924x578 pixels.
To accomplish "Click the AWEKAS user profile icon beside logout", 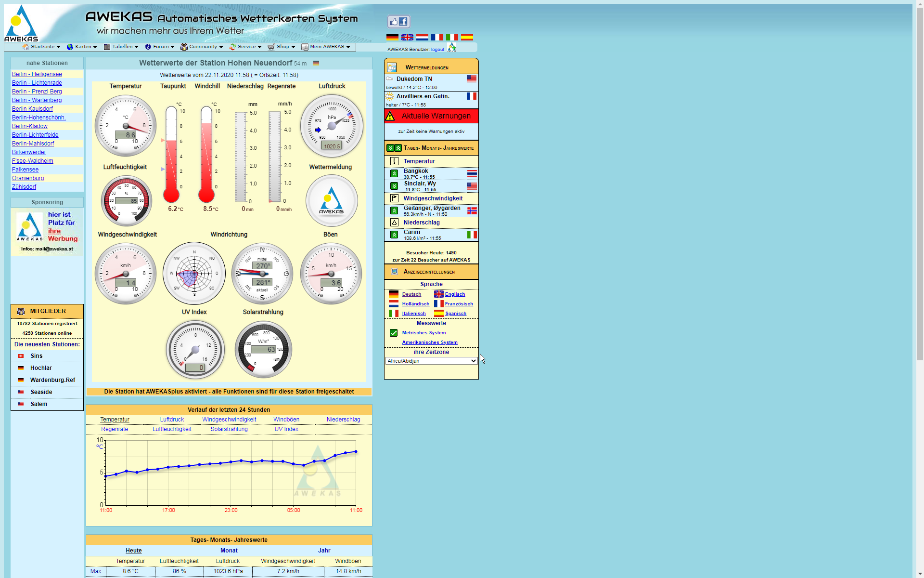I will [x=451, y=47].
